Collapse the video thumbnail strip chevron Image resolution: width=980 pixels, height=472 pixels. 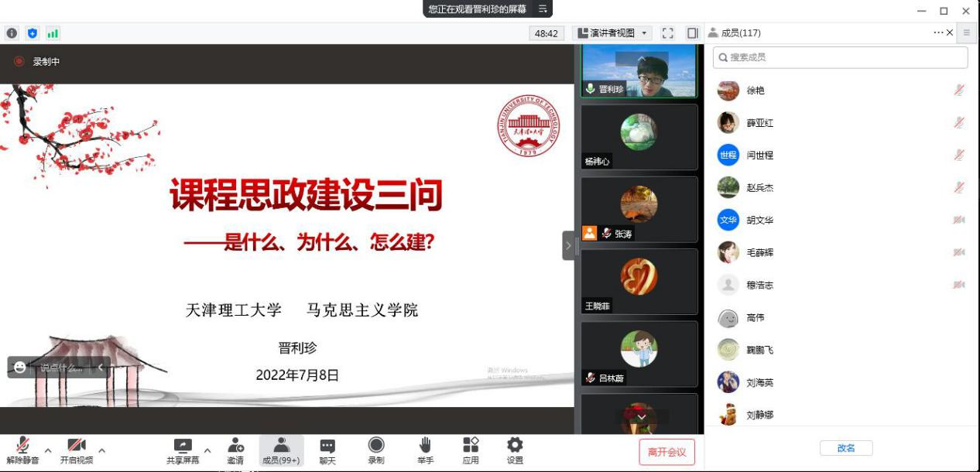568,245
